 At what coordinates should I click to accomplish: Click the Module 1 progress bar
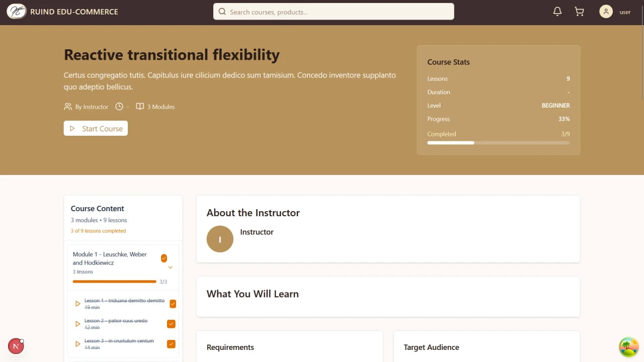coord(114,281)
